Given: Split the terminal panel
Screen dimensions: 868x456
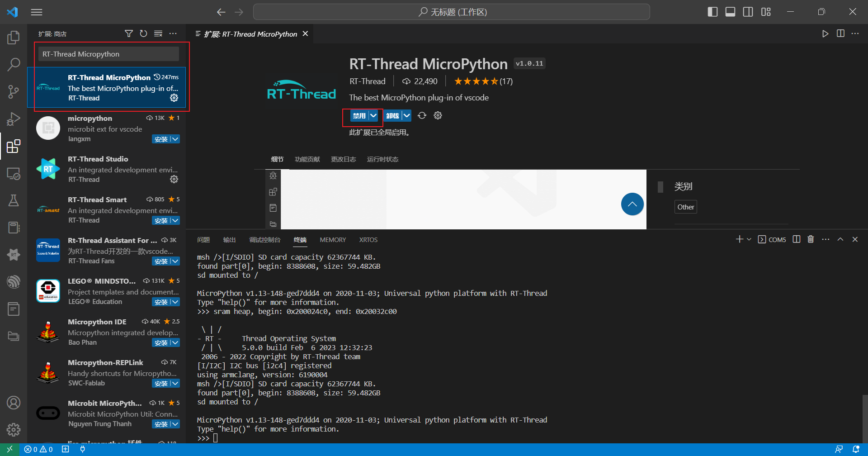Looking at the screenshot, I should 797,239.
